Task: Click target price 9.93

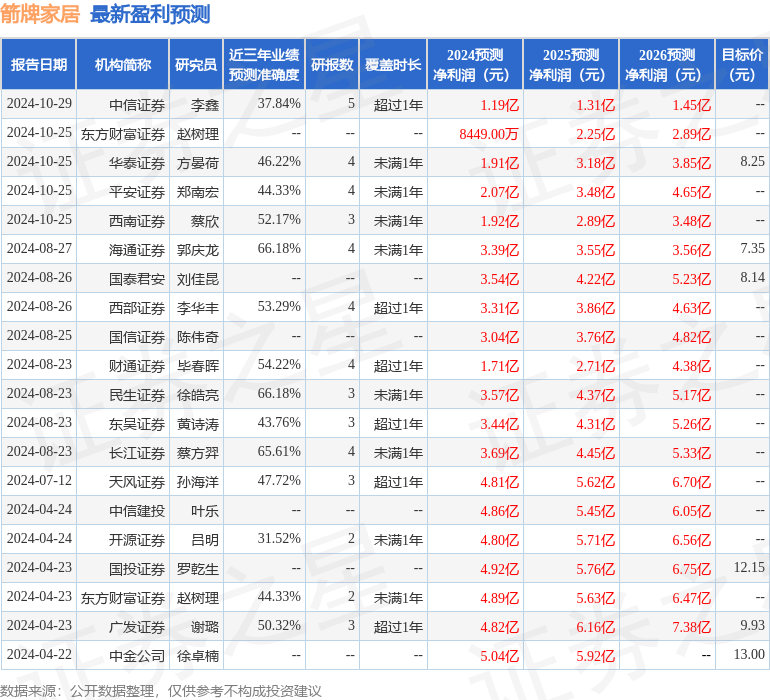Action: (752, 625)
